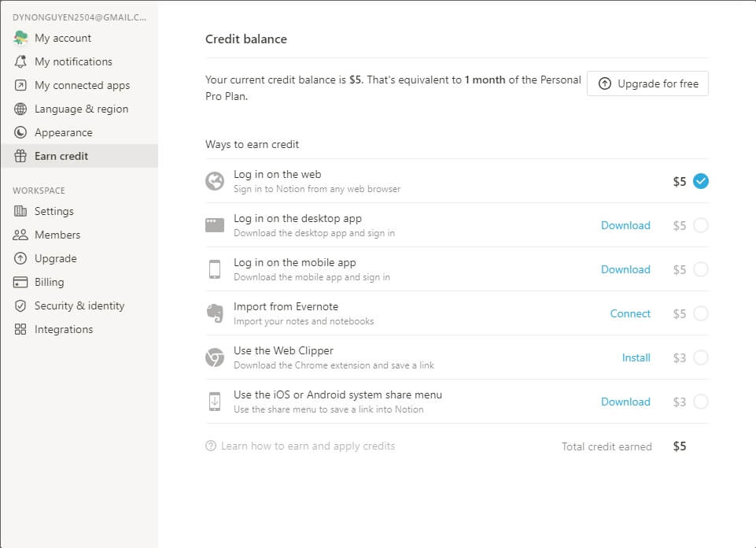Click the WORKSPACE section label
Viewport: 756px width, 548px height.
click(x=39, y=191)
